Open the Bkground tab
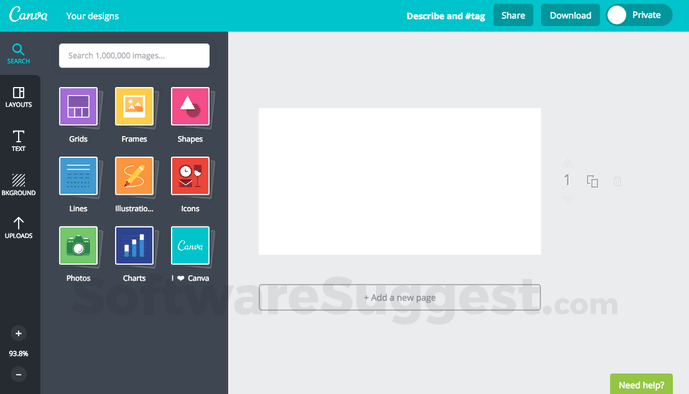Image resolution: width=689 pixels, height=394 pixels. click(18, 184)
